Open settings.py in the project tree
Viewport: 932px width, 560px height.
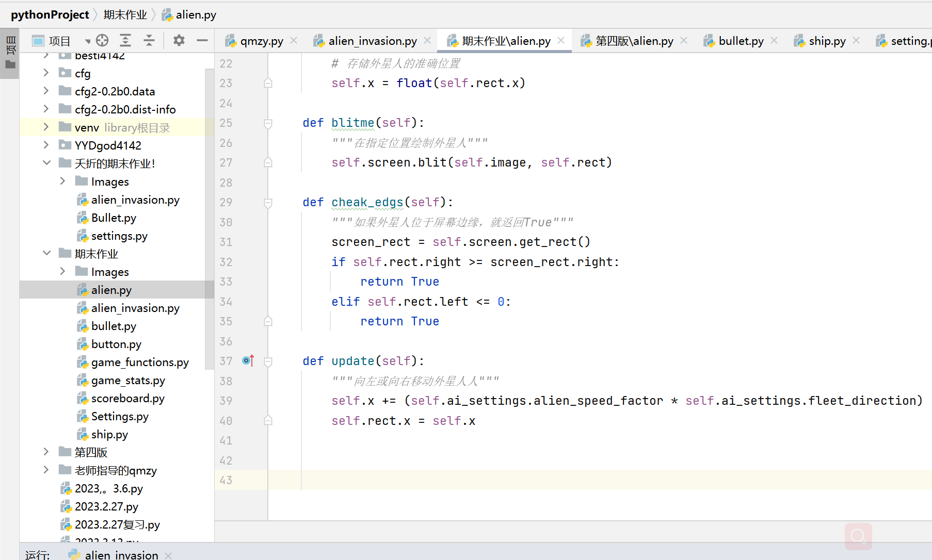point(119,236)
